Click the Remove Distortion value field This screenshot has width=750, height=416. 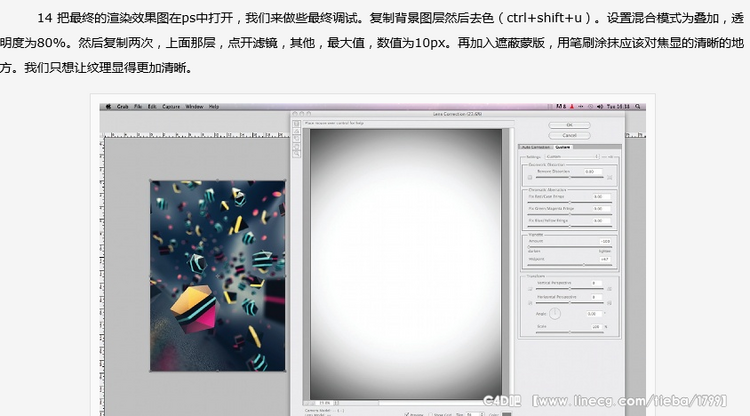[593, 172]
